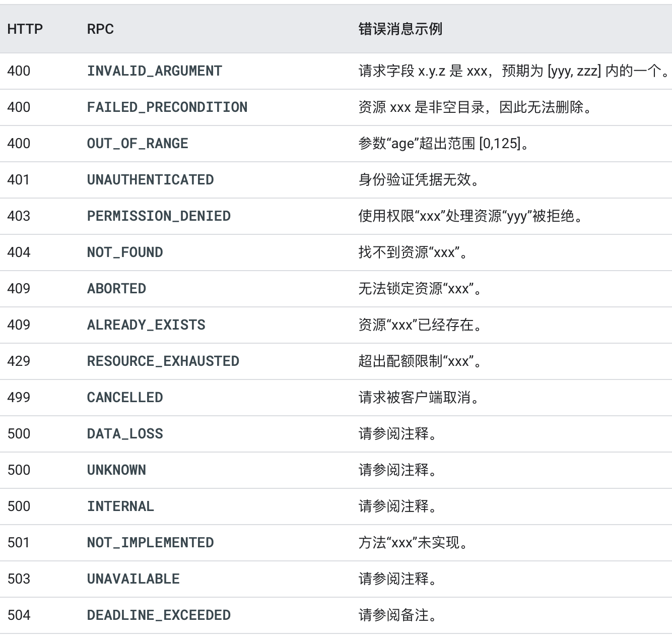Click the RPC column header
672x638 pixels.
[100, 29]
